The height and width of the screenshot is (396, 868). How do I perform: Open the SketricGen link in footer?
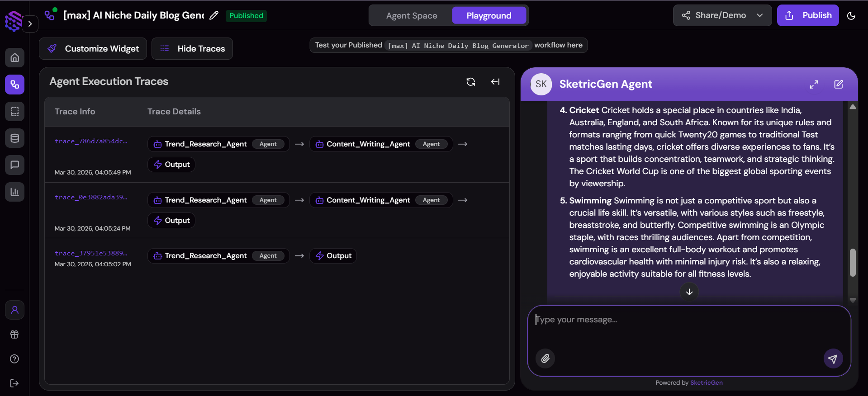pos(706,383)
